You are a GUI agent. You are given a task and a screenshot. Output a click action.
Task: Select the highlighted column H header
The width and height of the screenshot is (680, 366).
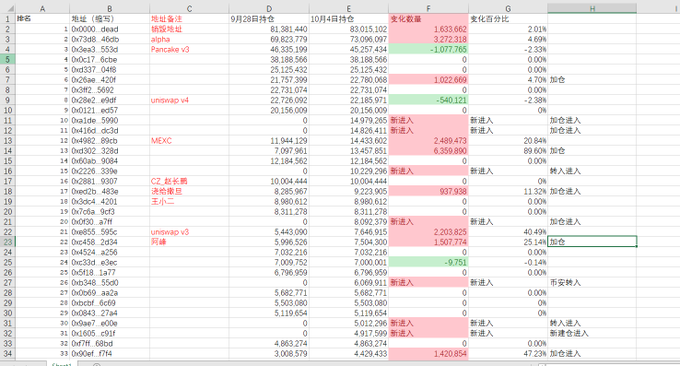592,8
